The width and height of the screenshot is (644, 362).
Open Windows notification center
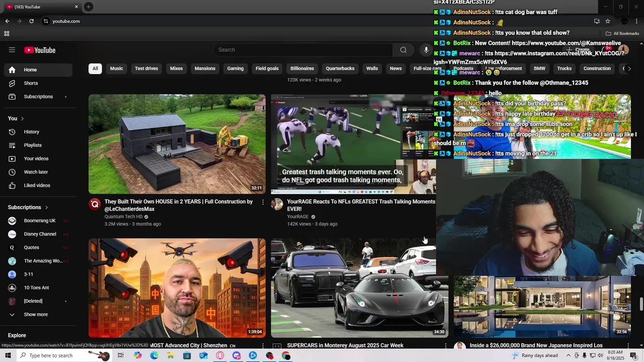click(633, 355)
